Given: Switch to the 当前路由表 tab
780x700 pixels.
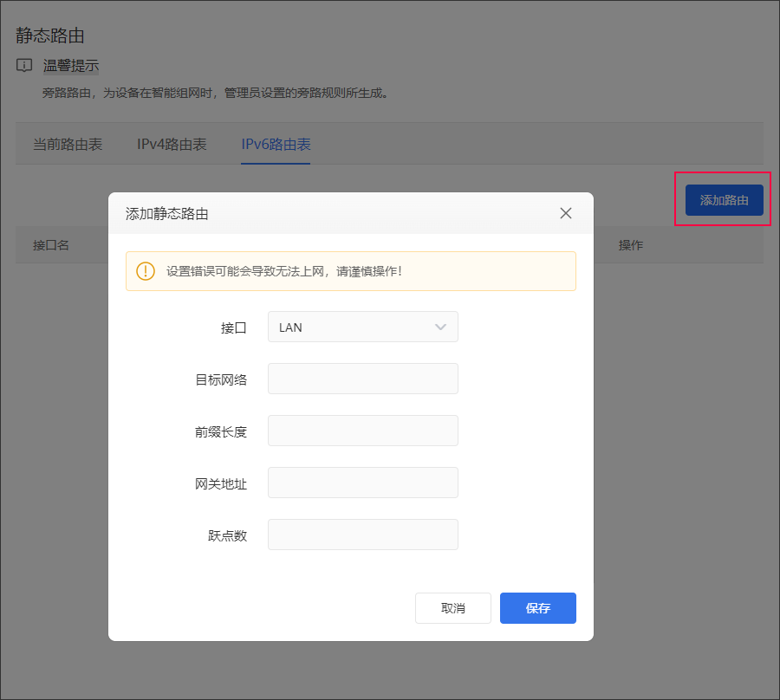Looking at the screenshot, I should pyautogui.click(x=68, y=144).
